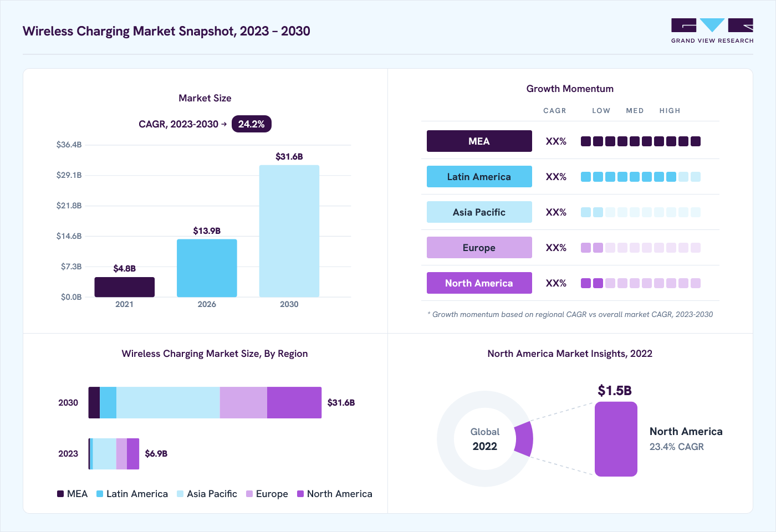Click the Asia Pacific legend color swatch
This screenshot has width=776, height=532.
pyautogui.click(x=180, y=494)
